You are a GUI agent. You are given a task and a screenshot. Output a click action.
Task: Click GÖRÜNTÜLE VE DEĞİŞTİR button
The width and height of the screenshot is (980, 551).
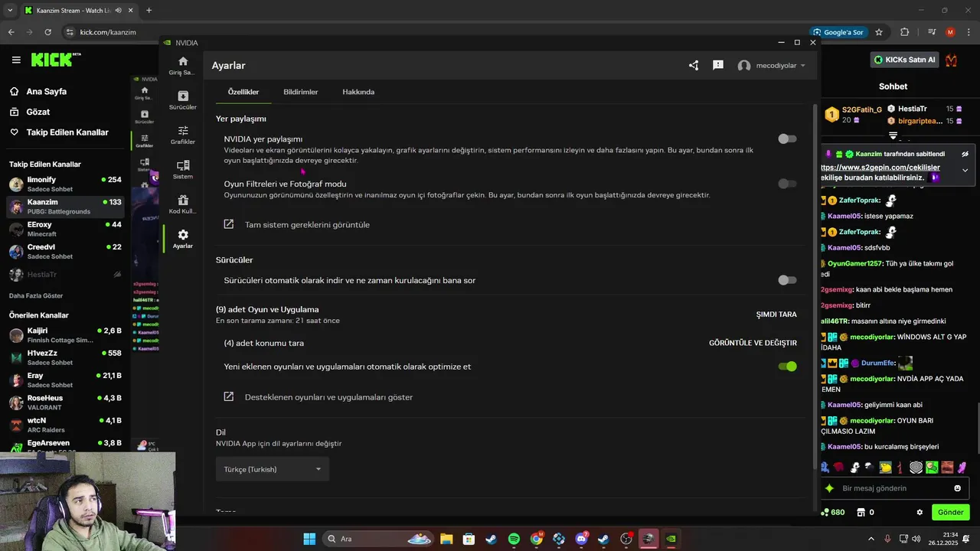(x=753, y=343)
